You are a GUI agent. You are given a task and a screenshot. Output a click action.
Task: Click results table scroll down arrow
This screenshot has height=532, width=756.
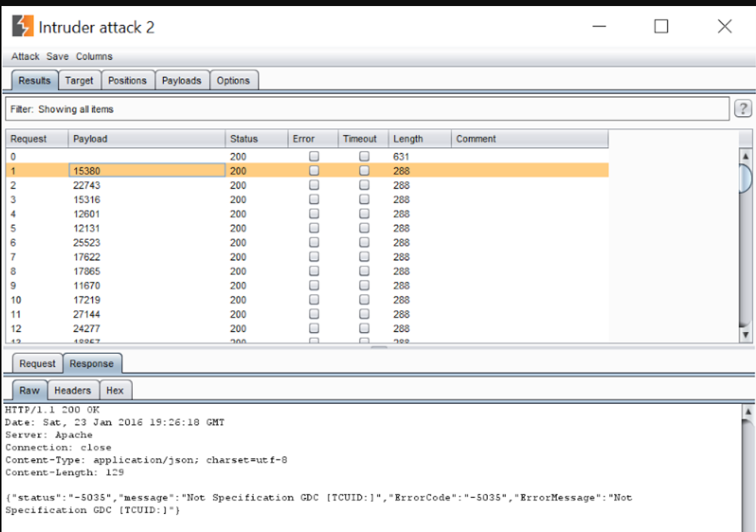point(745,334)
